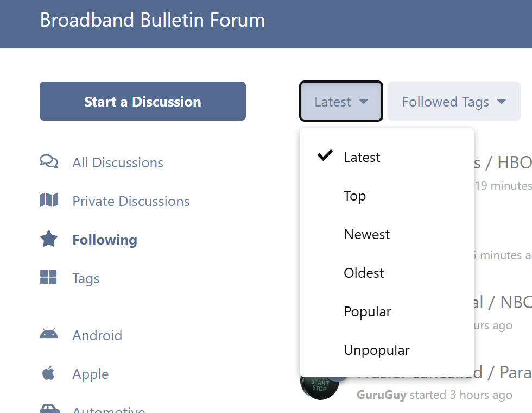Click the All Discussions speech bubbles icon
The width and height of the screenshot is (532, 413).
click(x=49, y=162)
